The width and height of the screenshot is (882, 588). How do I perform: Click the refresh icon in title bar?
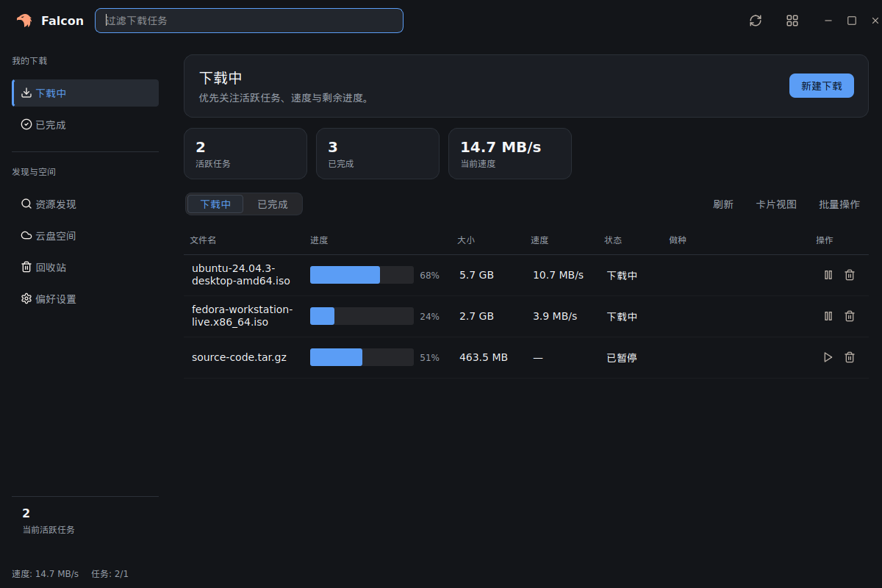(756, 21)
